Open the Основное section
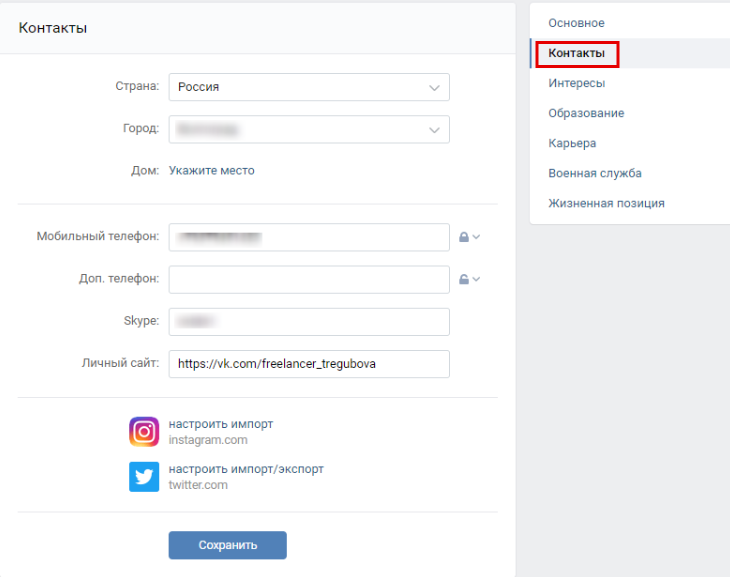This screenshot has width=730, height=577. [x=576, y=23]
